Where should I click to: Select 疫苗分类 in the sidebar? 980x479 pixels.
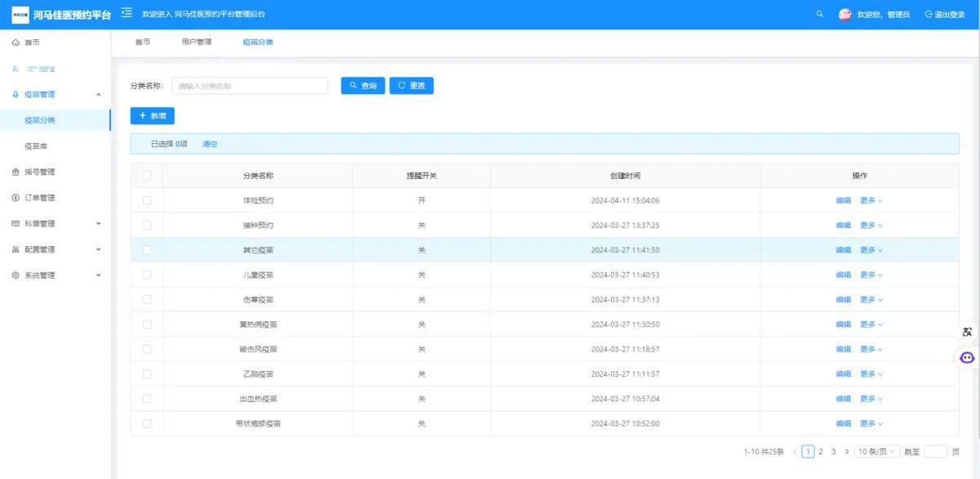coord(56,120)
